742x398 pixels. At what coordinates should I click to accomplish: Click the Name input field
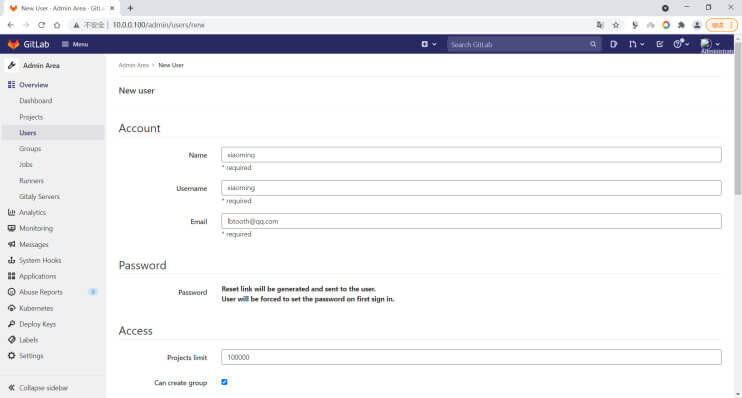tap(471, 155)
